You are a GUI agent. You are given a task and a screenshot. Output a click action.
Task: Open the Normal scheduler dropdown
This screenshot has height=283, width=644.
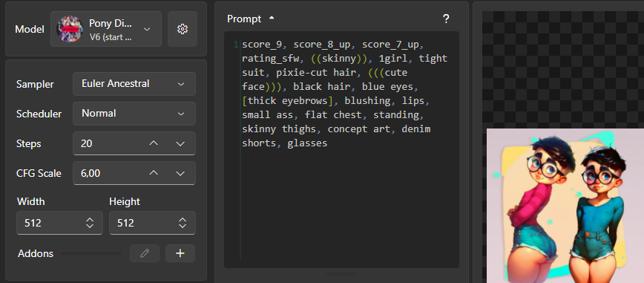pos(134,114)
